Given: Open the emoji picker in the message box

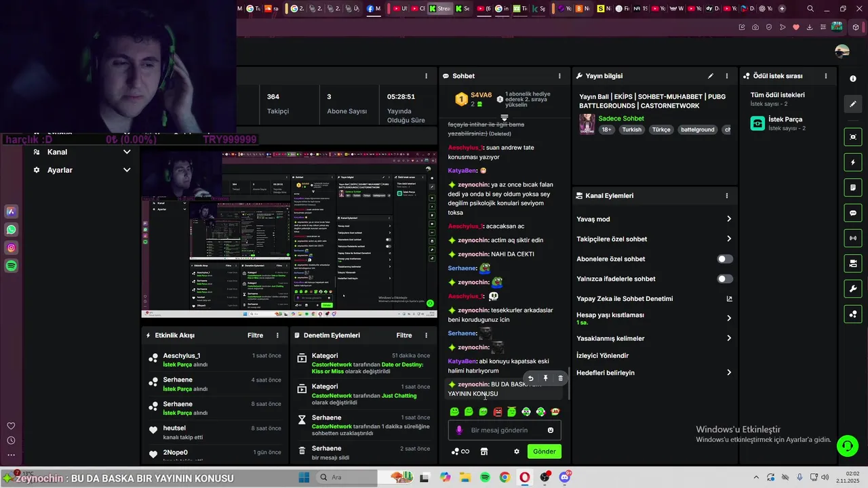Looking at the screenshot, I should [x=551, y=430].
